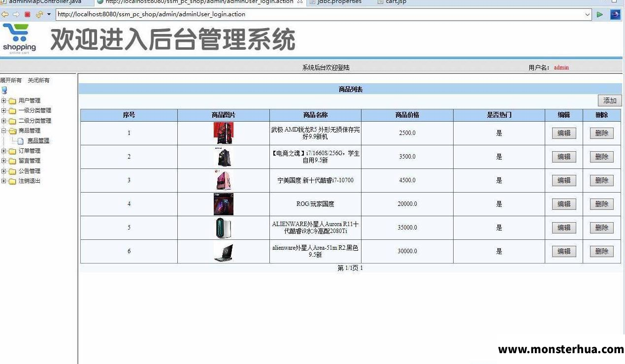This screenshot has height=364, width=625.
Task: Expand the 二级分类管理 tree node
Action: click(4, 121)
